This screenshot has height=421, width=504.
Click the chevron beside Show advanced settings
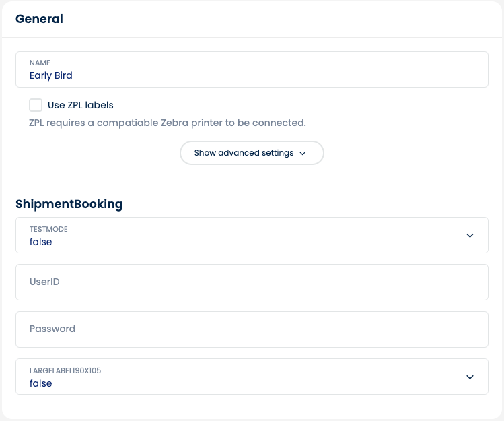[303, 154]
